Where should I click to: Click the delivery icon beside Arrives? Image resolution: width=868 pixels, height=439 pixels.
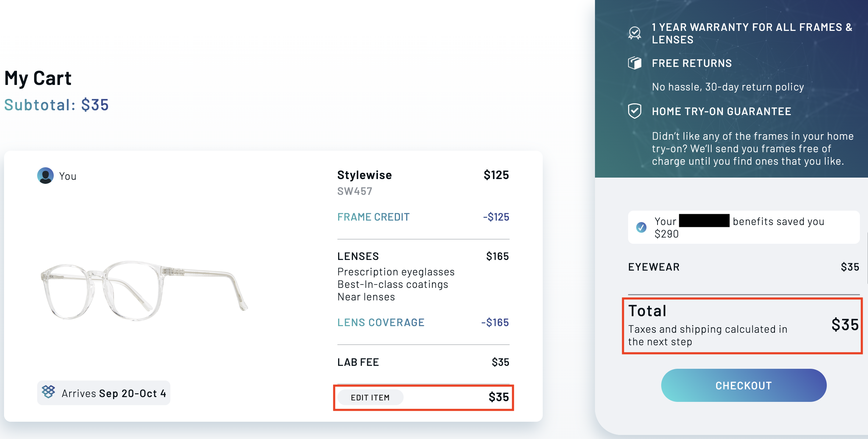(x=48, y=392)
